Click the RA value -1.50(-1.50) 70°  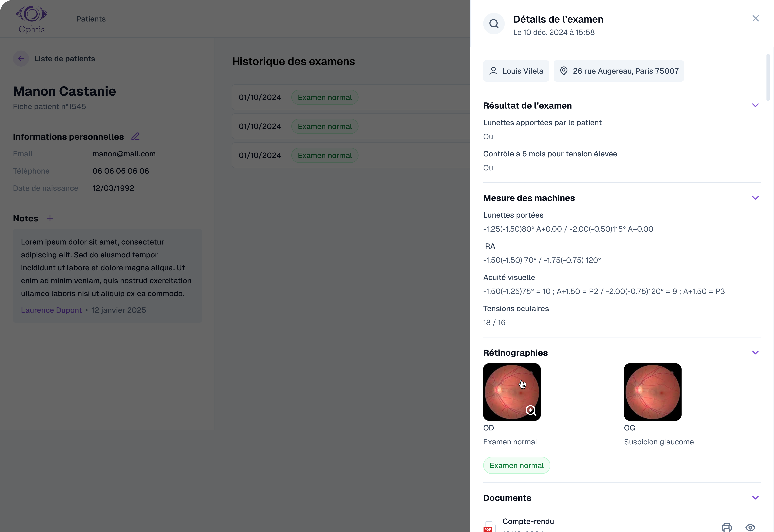tap(542, 260)
